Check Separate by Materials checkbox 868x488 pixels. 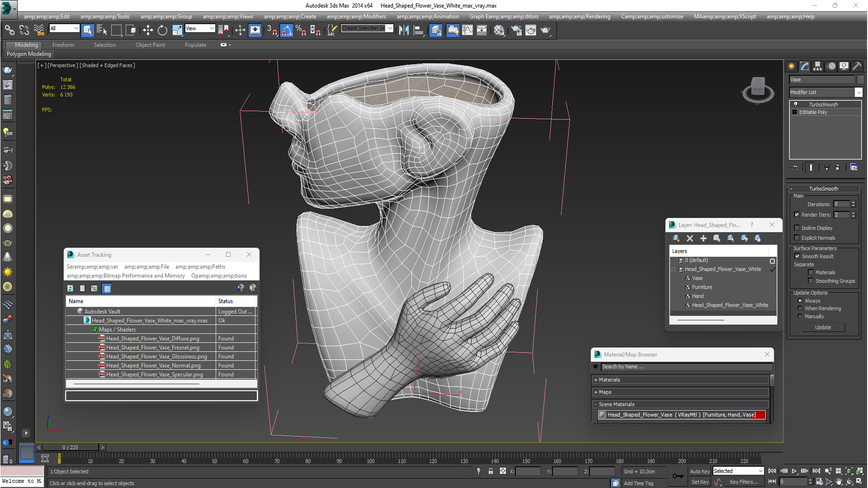tap(811, 272)
